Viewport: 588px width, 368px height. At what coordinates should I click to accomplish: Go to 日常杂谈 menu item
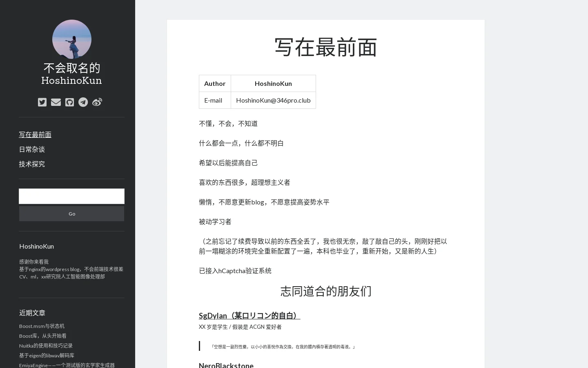coord(32,149)
